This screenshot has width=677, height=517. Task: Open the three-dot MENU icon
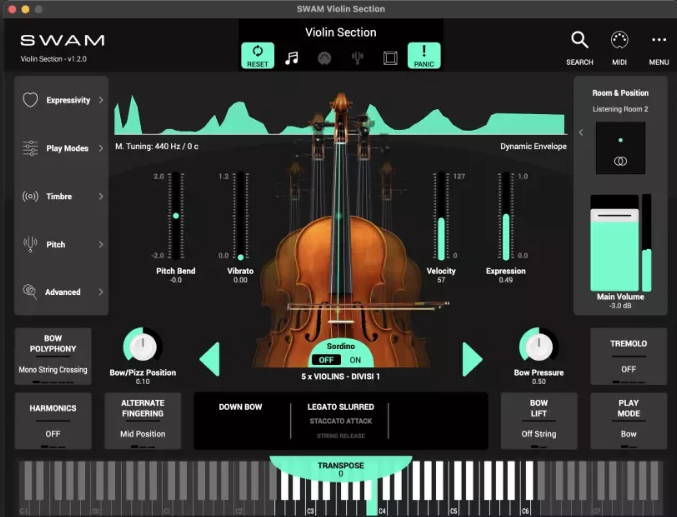click(x=659, y=40)
